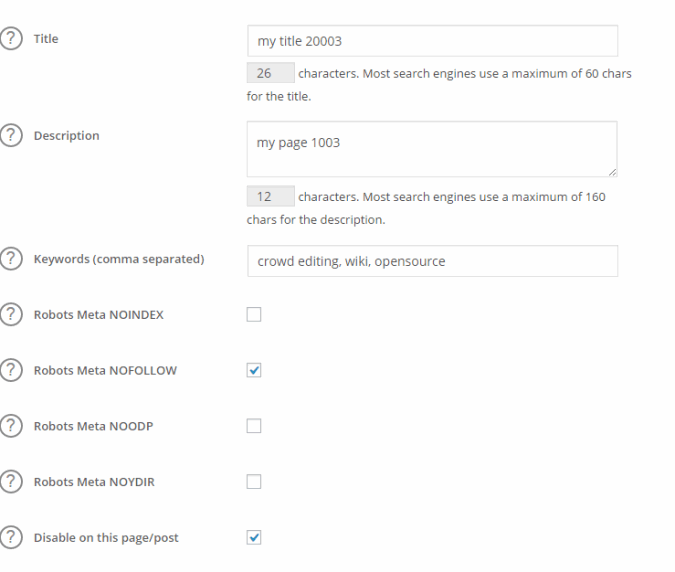Click the 'Robots Meta NOINDEX' label
This screenshot has height=572, width=675.
(x=99, y=315)
